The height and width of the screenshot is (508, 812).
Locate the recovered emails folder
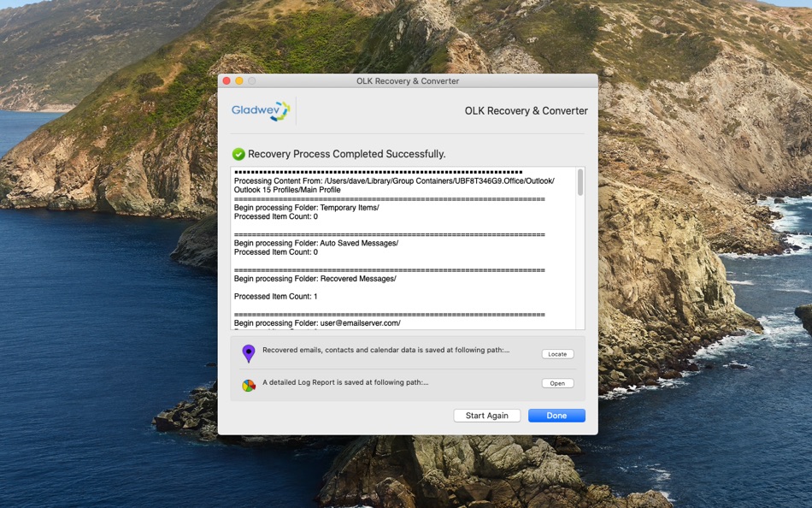(557, 354)
